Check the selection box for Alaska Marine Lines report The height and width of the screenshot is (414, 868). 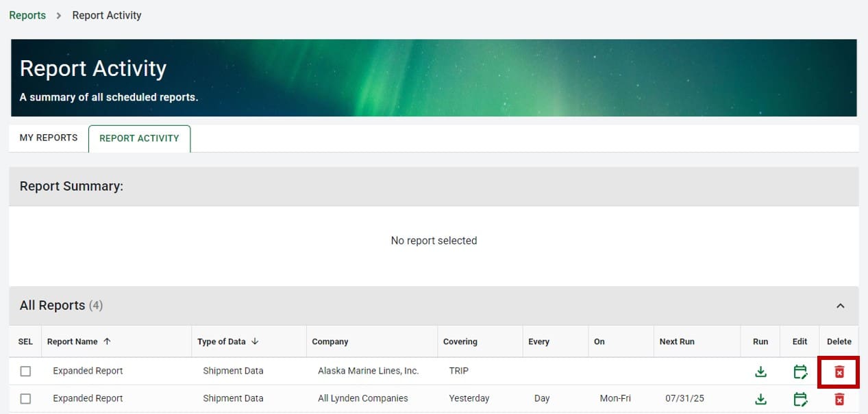(x=25, y=371)
